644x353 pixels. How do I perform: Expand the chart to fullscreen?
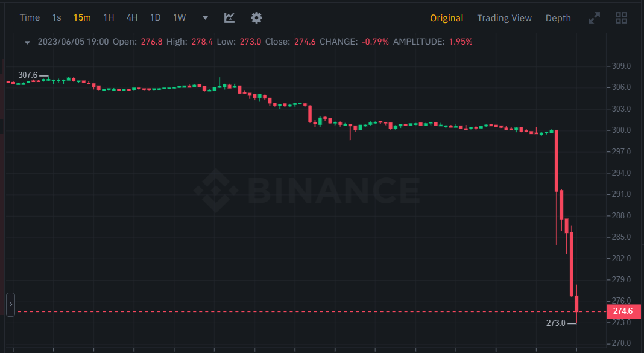click(x=594, y=17)
